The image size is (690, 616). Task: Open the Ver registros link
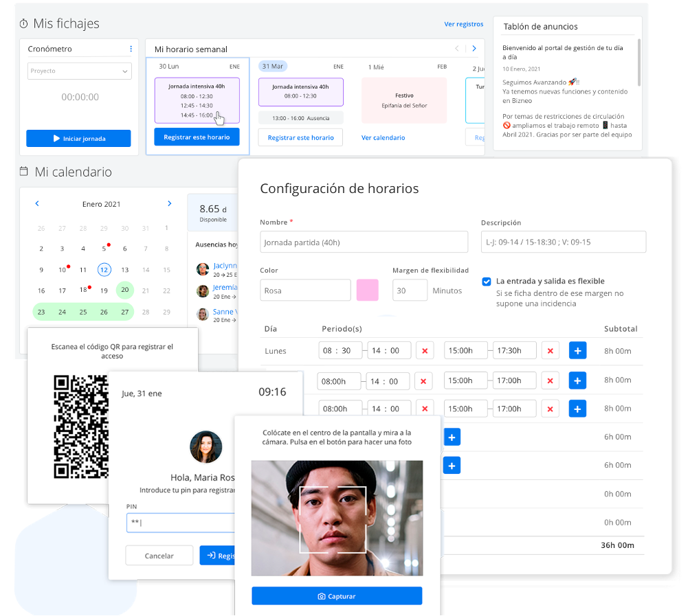[464, 24]
